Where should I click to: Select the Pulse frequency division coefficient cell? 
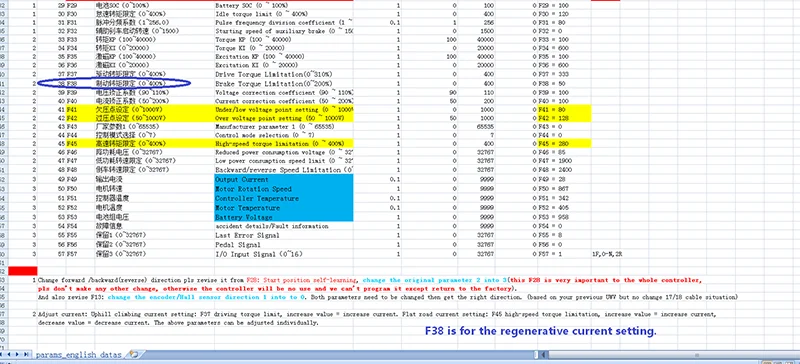283,22
